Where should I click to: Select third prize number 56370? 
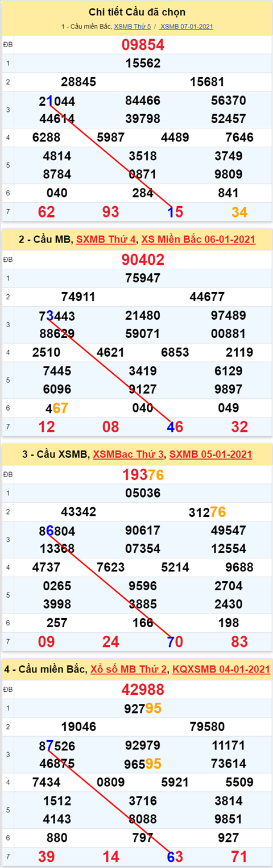pos(228,101)
